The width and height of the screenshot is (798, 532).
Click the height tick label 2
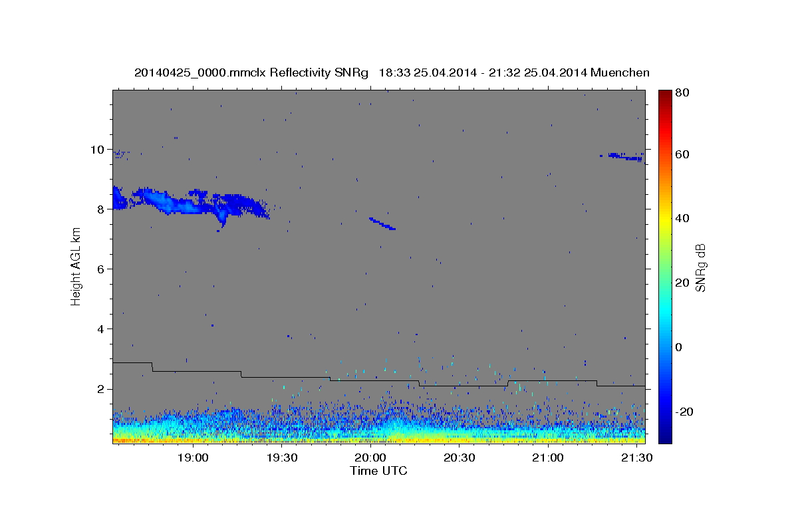point(101,389)
